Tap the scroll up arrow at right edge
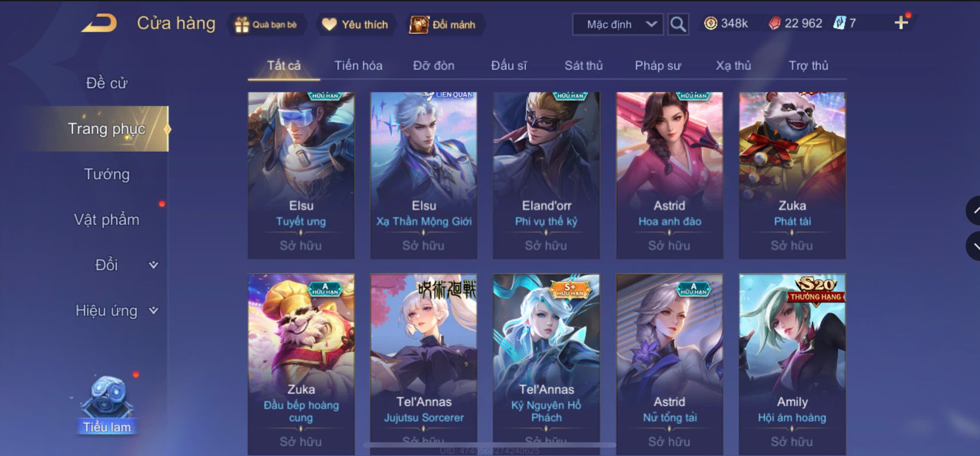Image resolution: width=980 pixels, height=456 pixels. (x=974, y=211)
